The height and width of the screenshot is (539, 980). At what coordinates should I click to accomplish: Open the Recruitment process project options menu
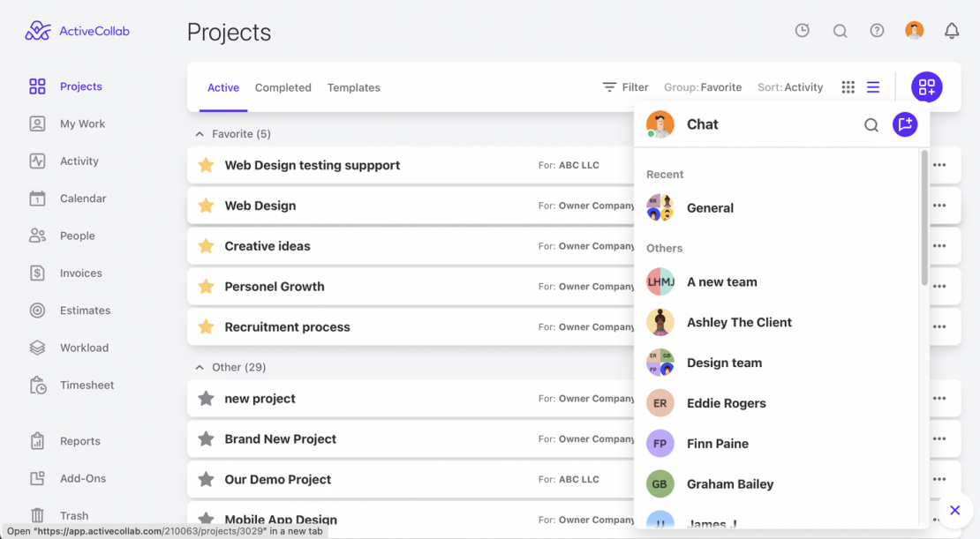click(939, 326)
